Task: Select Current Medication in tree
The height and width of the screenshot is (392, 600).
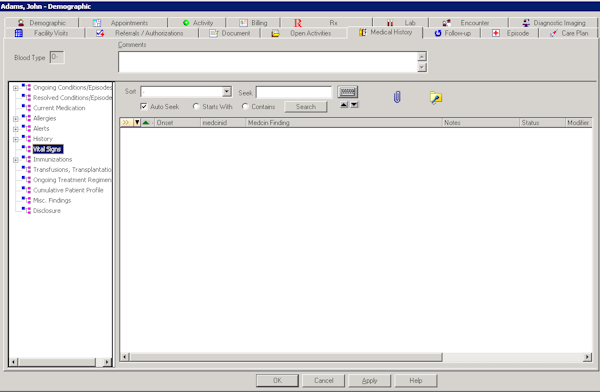Action: click(59, 108)
